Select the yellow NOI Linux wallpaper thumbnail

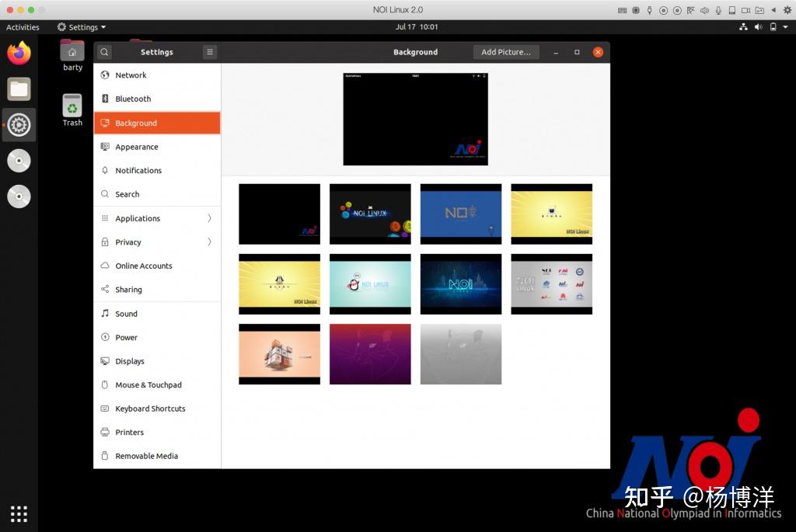coord(552,214)
